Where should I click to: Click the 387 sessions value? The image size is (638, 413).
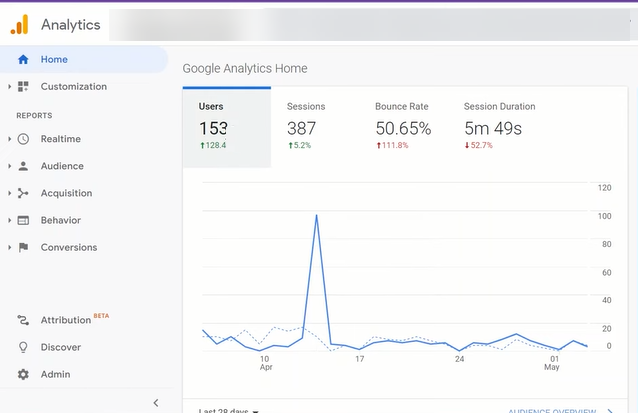(301, 129)
